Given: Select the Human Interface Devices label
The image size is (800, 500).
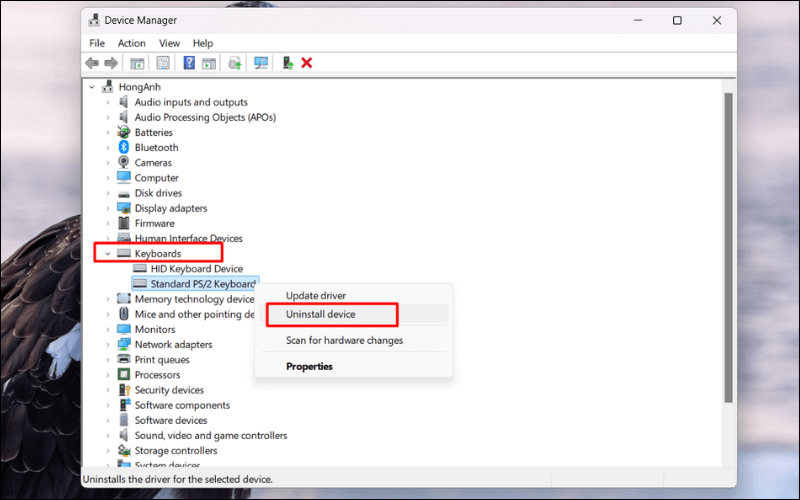Looking at the screenshot, I should (x=188, y=238).
